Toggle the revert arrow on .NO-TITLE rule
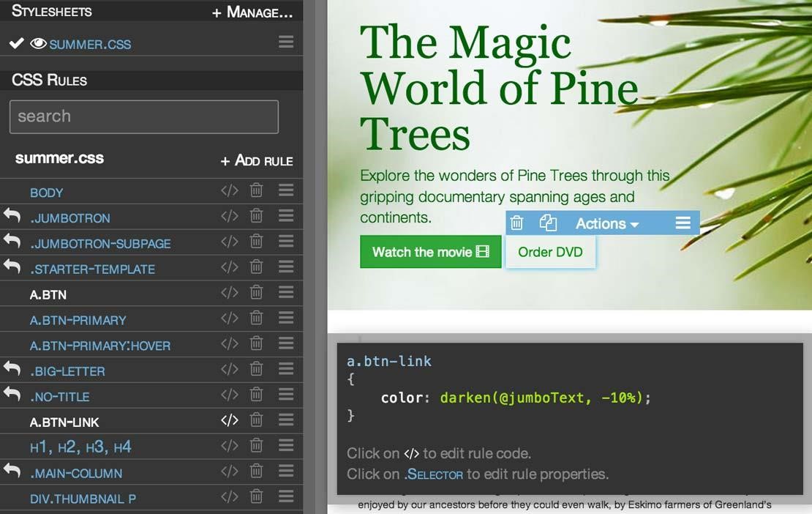Viewport: 812px width, 514px height. 10,395
